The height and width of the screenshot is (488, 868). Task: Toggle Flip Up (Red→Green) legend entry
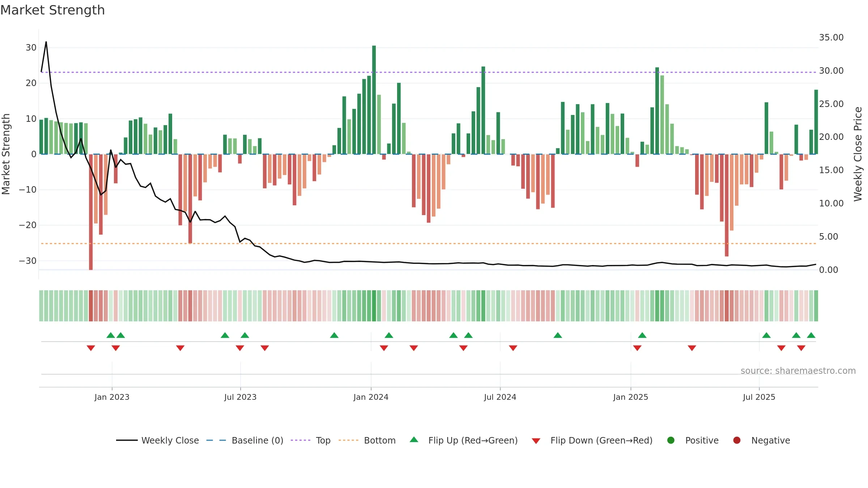tap(464, 440)
